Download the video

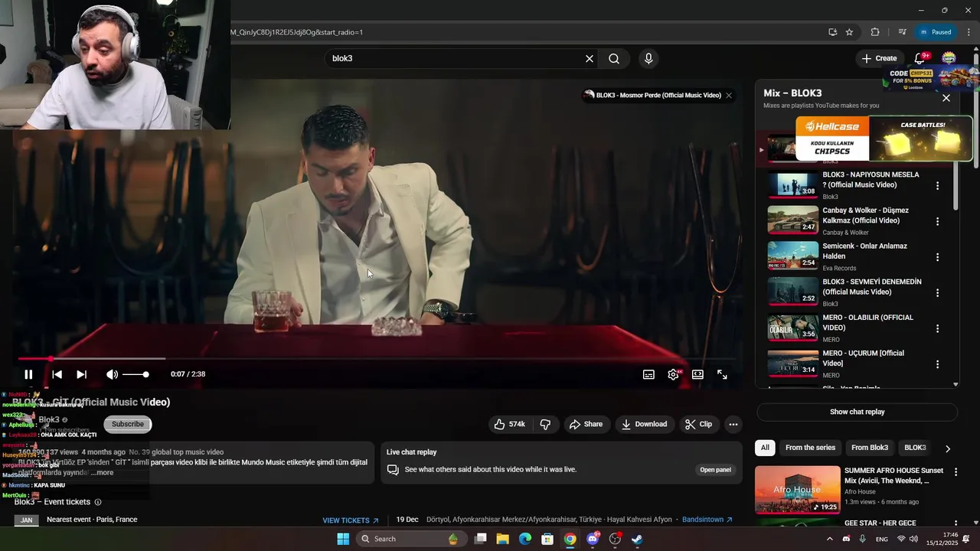point(644,424)
